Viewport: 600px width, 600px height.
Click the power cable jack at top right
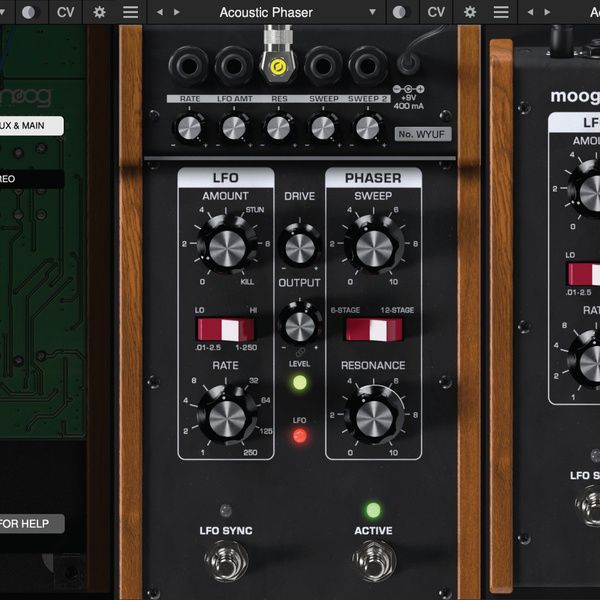point(409,63)
